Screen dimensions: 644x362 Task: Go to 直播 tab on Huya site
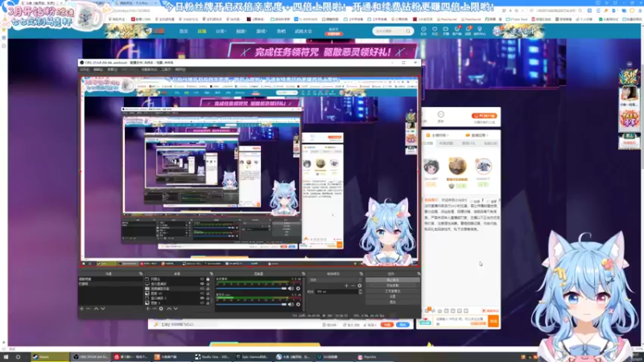pyautogui.click(x=202, y=31)
